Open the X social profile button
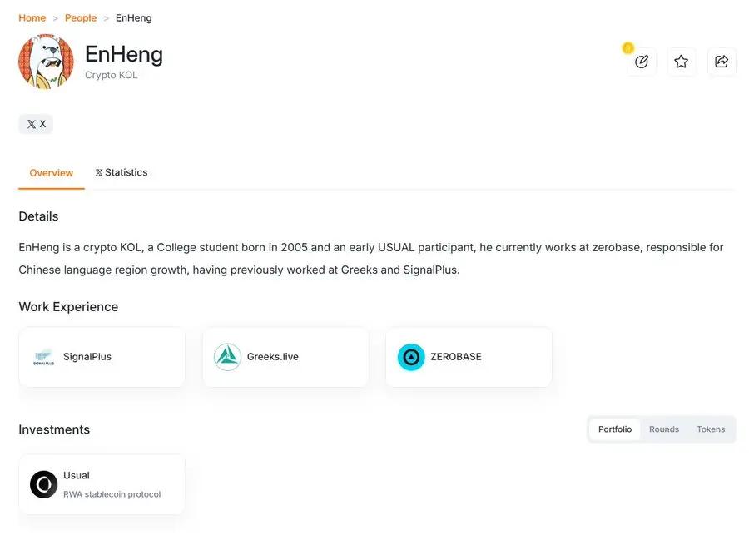This screenshot has height=560, width=749. tap(36, 124)
